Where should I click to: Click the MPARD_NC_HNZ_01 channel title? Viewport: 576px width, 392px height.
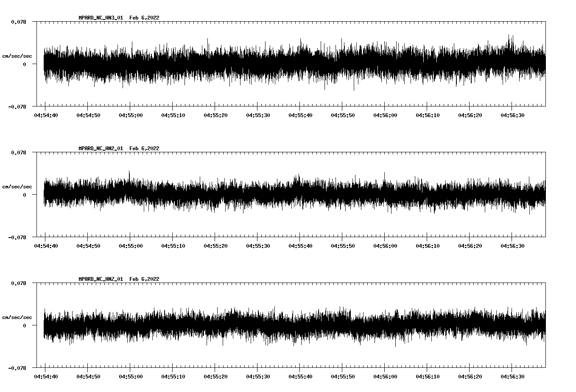[101, 279]
